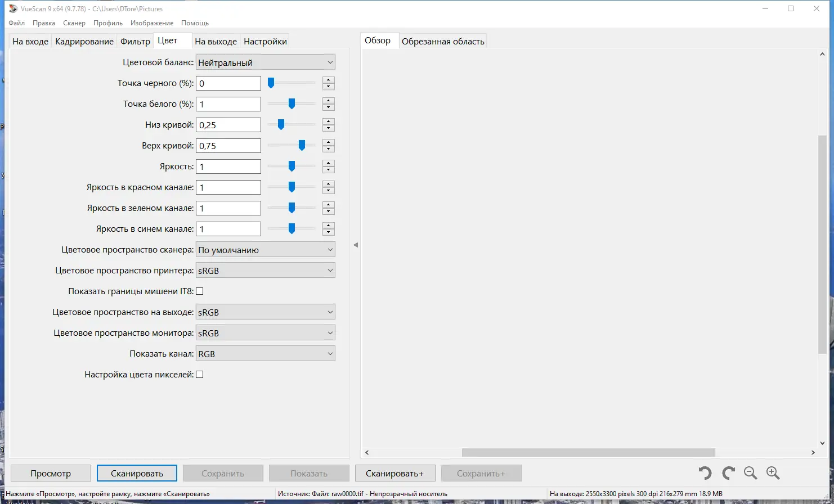Open 'Цветовое пространство на выходе' dropdown
The width and height of the screenshot is (834, 504).
coord(265,312)
